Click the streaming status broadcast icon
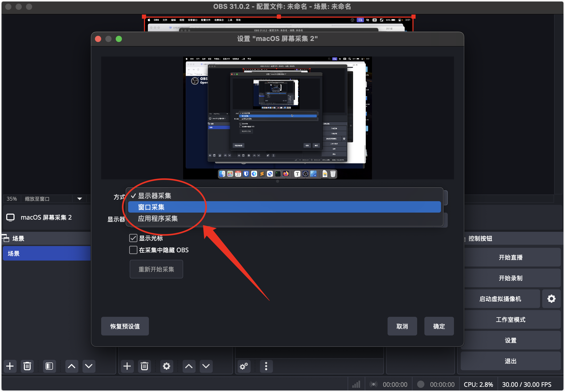Image resolution: width=565 pixels, height=392 pixels. [x=374, y=384]
